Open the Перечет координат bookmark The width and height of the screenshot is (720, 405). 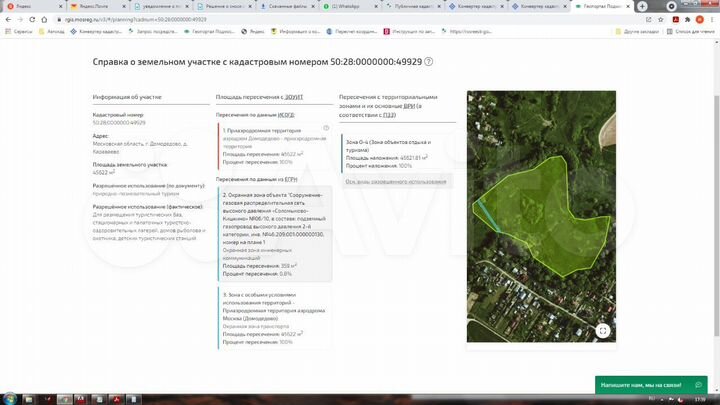(352, 32)
